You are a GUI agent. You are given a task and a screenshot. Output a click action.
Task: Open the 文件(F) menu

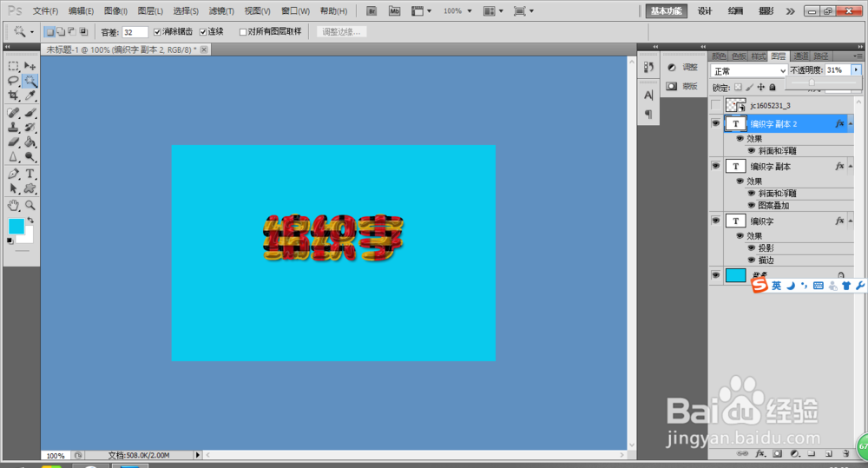pyautogui.click(x=45, y=11)
